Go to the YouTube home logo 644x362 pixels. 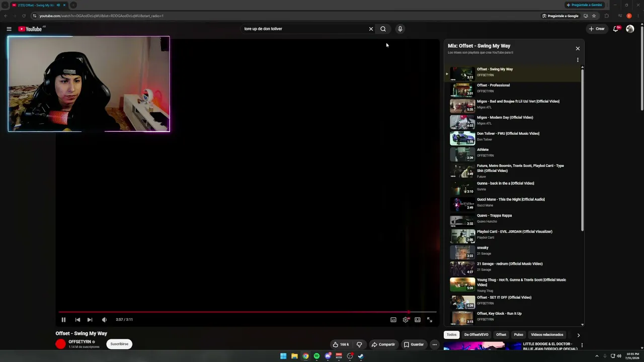30,29
